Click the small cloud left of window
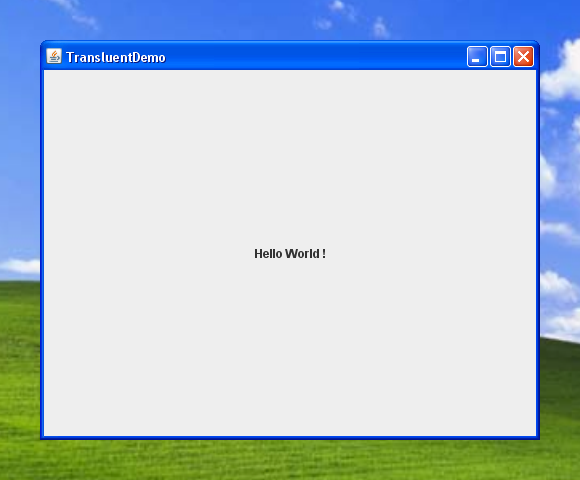Screen dimensions: 580x480 (x=20, y=266)
